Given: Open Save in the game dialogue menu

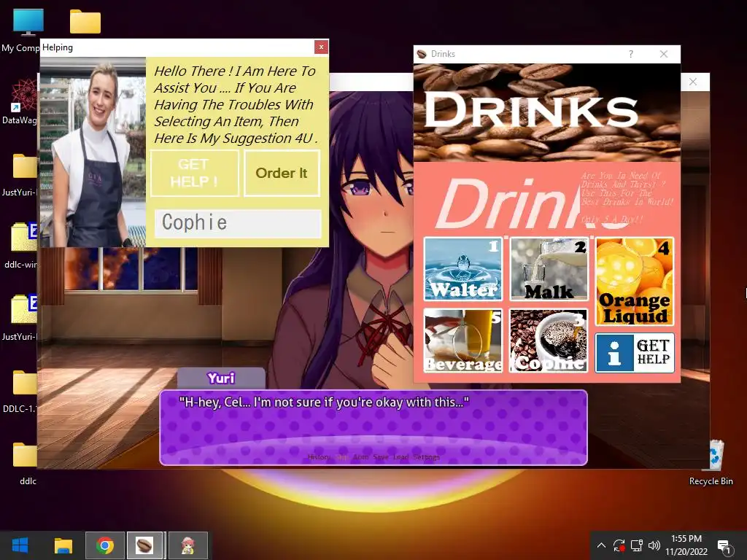Looking at the screenshot, I should coord(380,457).
